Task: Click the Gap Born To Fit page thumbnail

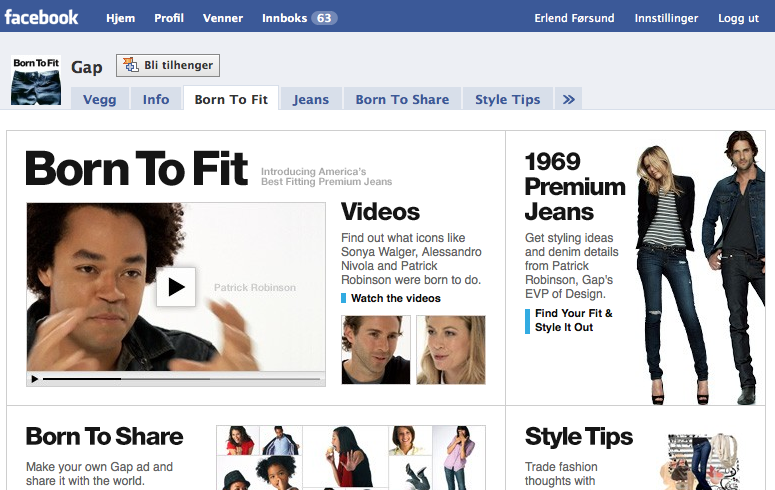Action: click(x=36, y=80)
